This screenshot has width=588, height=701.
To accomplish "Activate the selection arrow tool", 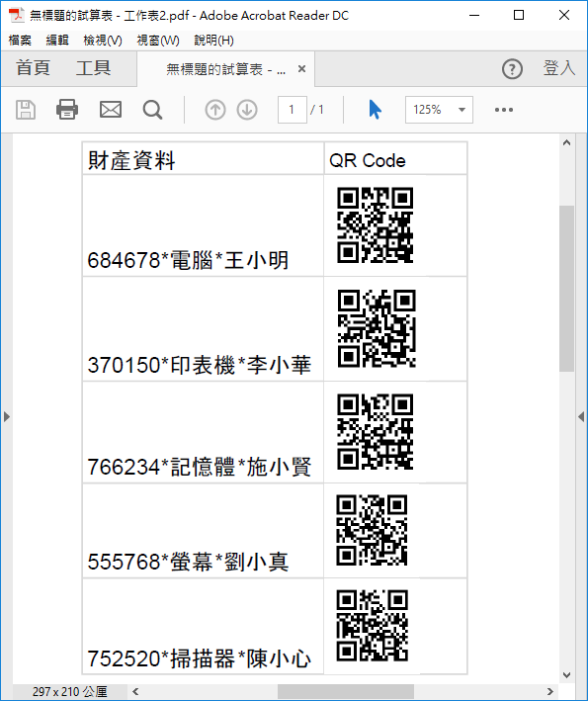I will pyautogui.click(x=375, y=110).
